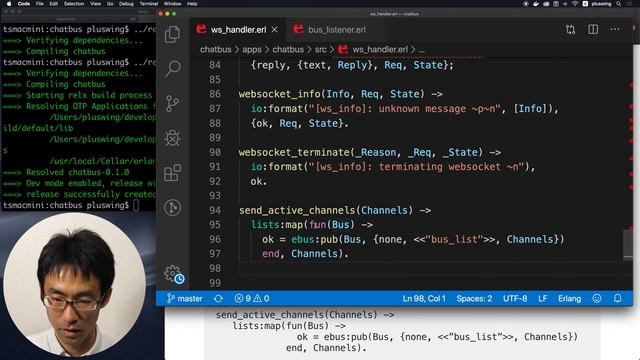Viewport: 640px width, 360px height.
Task: Click the Open Changes compare icon
Action: [570, 29]
